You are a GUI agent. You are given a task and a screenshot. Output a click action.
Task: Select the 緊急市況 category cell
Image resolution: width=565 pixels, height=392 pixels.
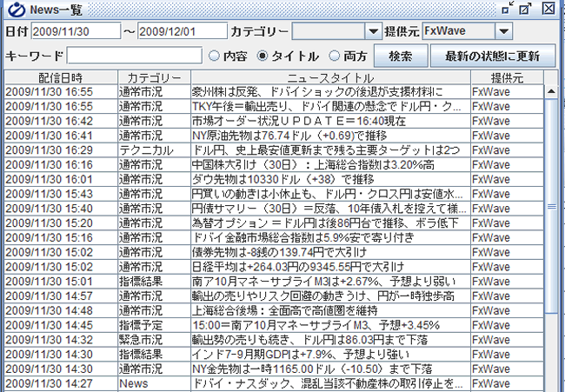point(154,340)
